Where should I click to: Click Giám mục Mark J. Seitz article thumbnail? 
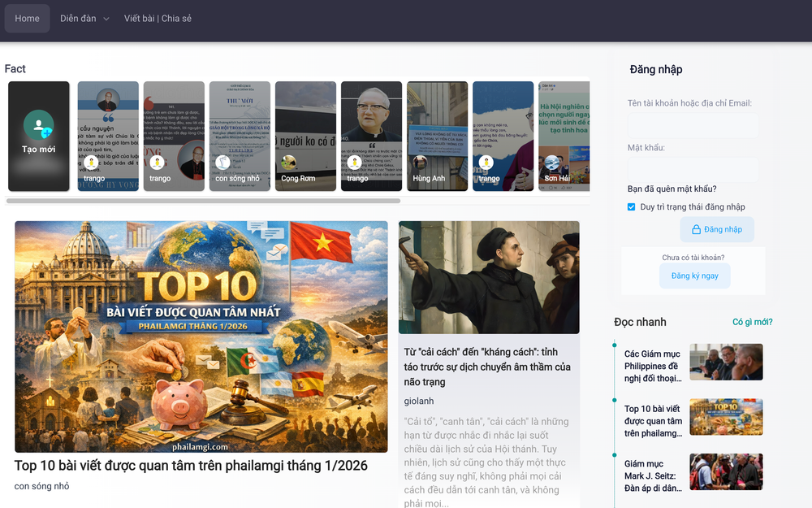tap(726, 471)
